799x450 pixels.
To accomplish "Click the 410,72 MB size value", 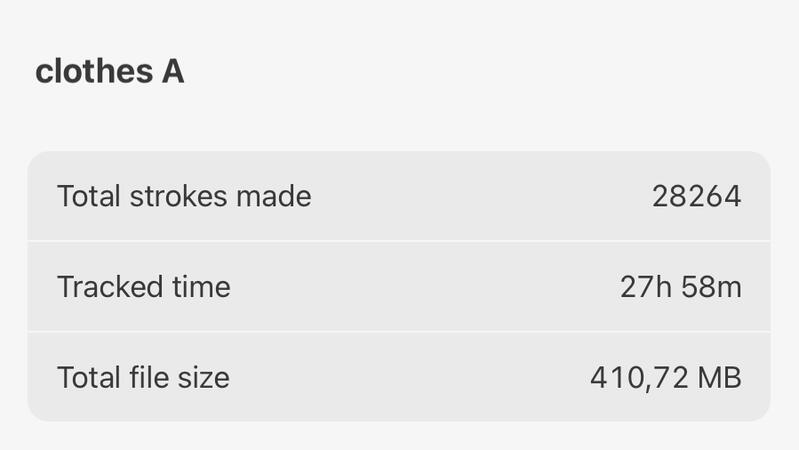I will [x=666, y=377].
